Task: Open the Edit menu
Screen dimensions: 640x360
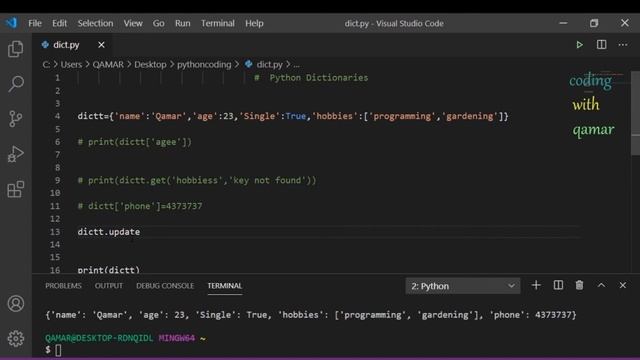Action: click(x=59, y=23)
